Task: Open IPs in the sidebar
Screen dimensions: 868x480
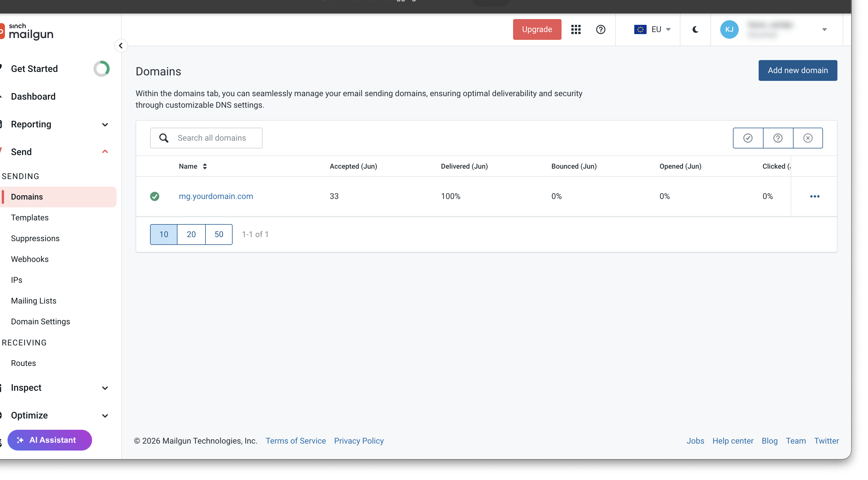Action: pos(16,280)
